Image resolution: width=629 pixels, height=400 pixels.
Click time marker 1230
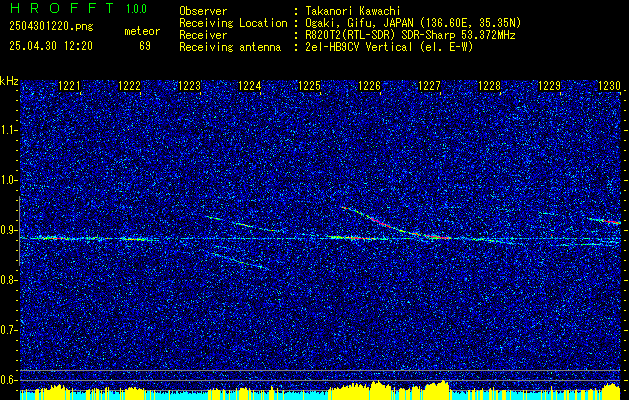coord(609,86)
